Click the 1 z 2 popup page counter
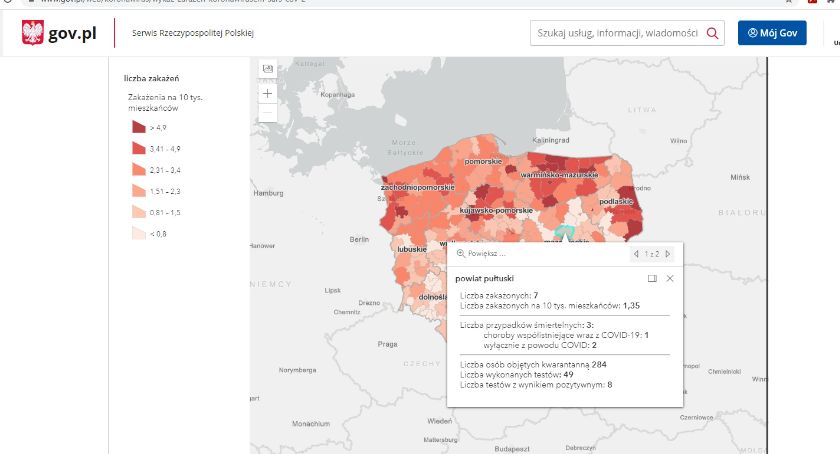Screen dimensions: 840x454 tap(652, 254)
